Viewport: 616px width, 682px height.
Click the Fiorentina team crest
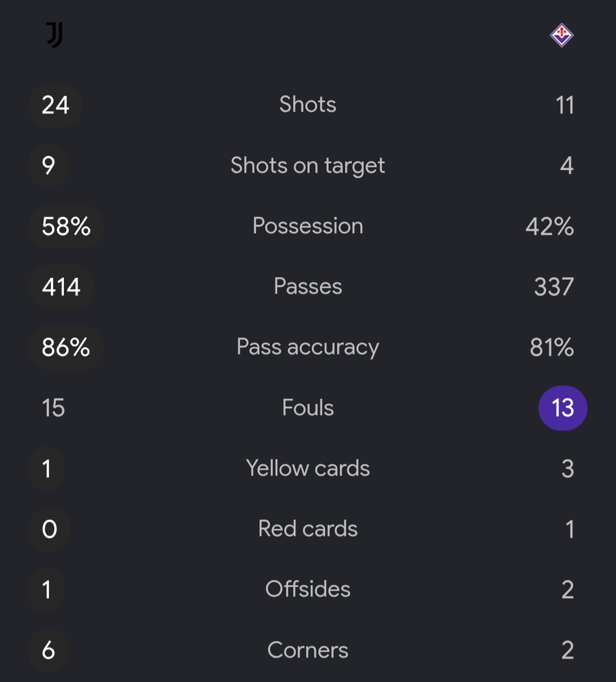click(x=562, y=35)
